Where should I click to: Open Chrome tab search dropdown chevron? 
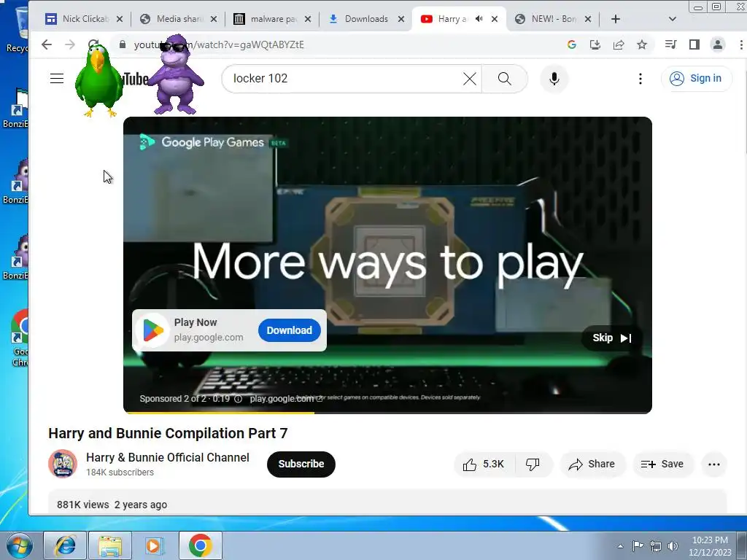pos(672,19)
